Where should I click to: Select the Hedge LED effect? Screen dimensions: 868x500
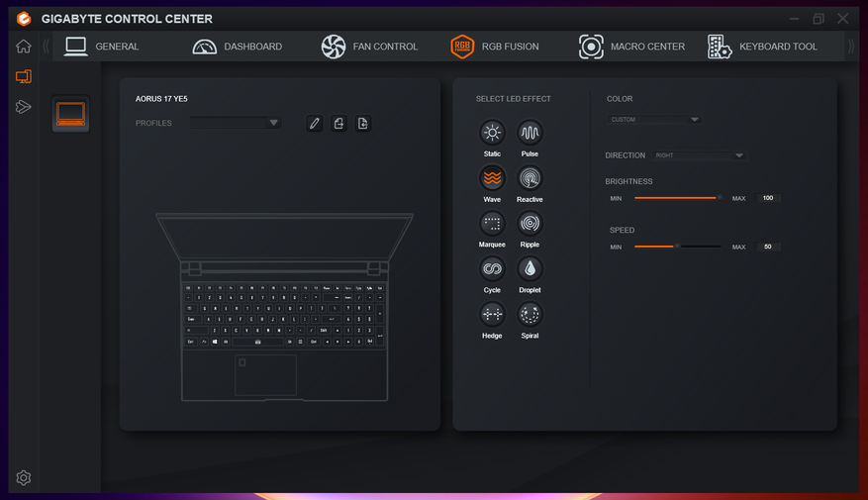click(492, 315)
